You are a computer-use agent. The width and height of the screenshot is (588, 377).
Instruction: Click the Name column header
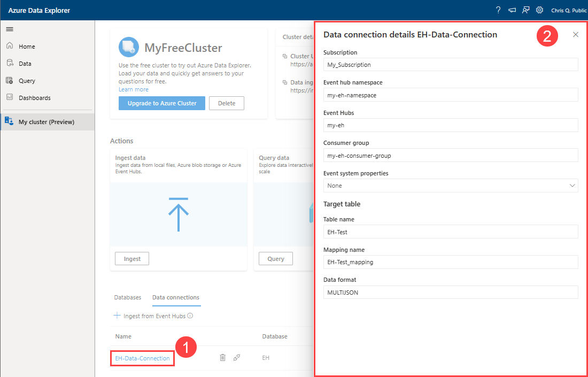tap(123, 336)
